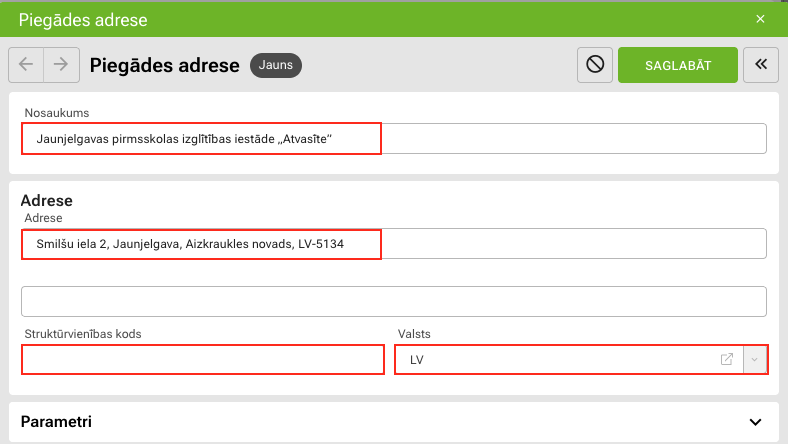
Task: Open the Valsts linked record icon
Action: [727, 360]
